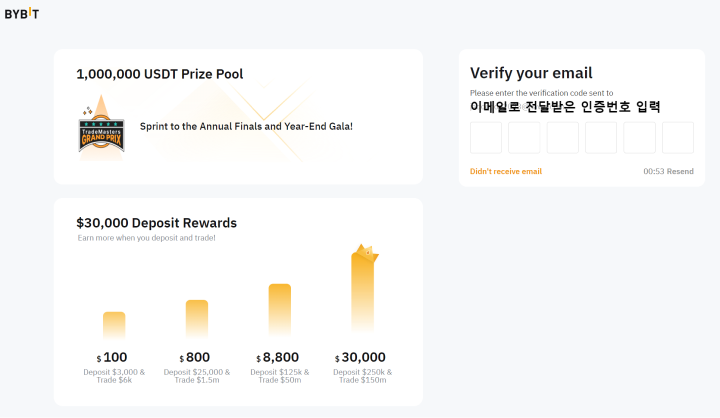Open the 1,000,000 USDT Prize Pool heading
Image resolution: width=720 pixels, height=418 pixels.
(x=159, y=74)
